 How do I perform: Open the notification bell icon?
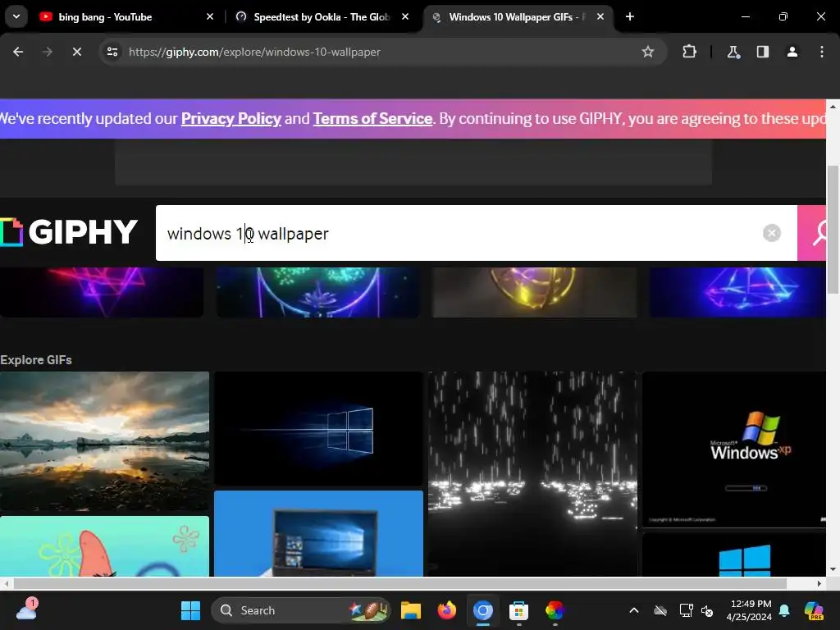click(x=784, y=610)
